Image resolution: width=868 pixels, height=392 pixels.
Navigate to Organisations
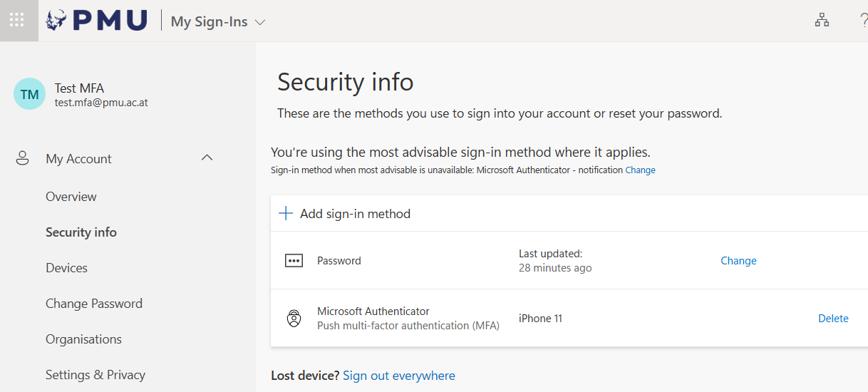(x=83, y=339)
